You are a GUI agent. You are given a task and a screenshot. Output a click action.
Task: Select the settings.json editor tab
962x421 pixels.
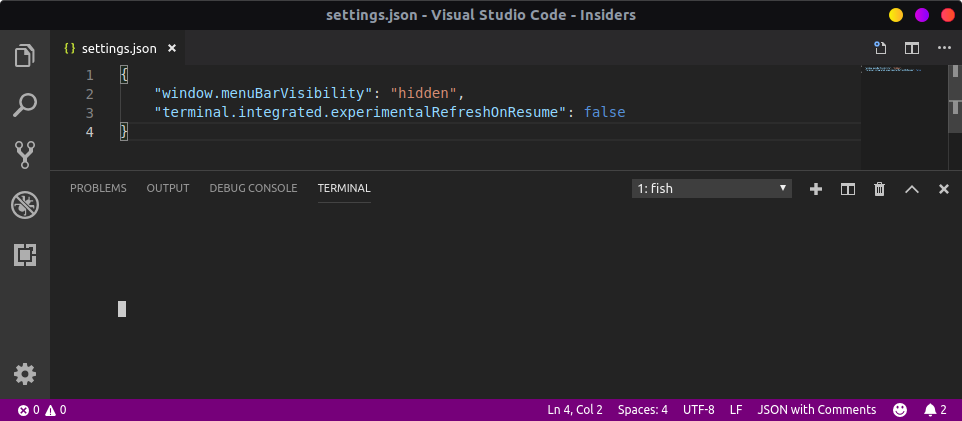pos(118,48)
